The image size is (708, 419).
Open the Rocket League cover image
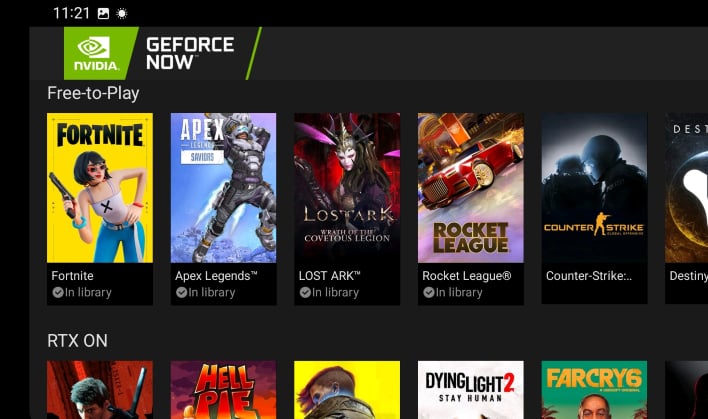pos(471,188)
